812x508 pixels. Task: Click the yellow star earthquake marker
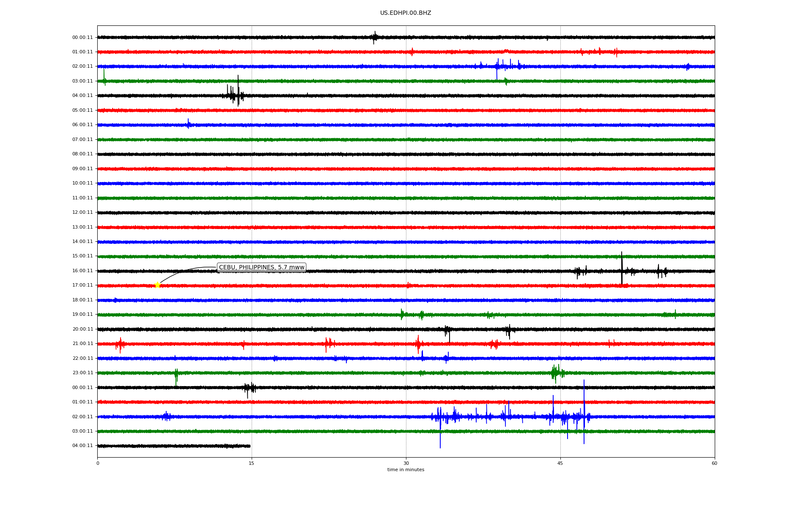click(x=157, y=285)
